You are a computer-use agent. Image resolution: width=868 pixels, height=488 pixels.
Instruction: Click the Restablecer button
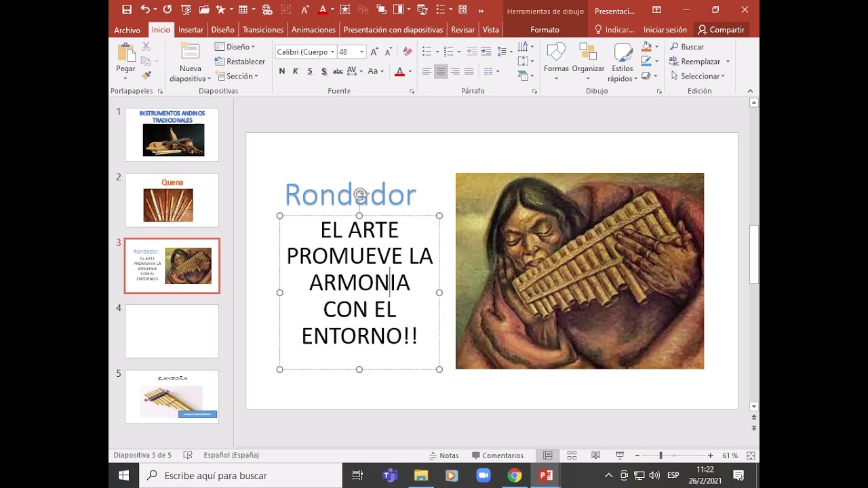click(240, 62)
